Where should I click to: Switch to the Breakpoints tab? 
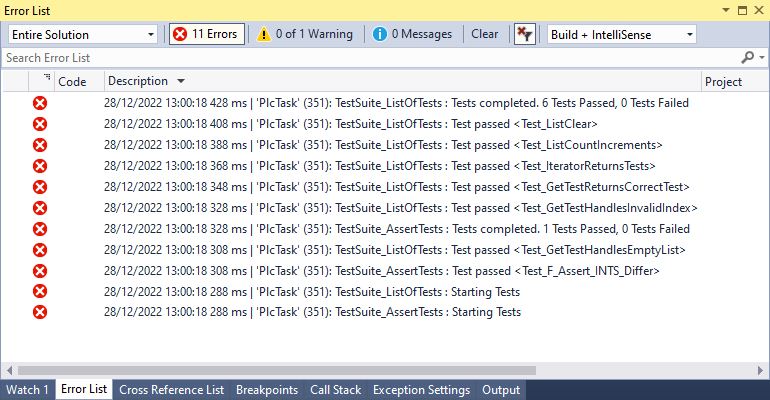coord(267,390)
